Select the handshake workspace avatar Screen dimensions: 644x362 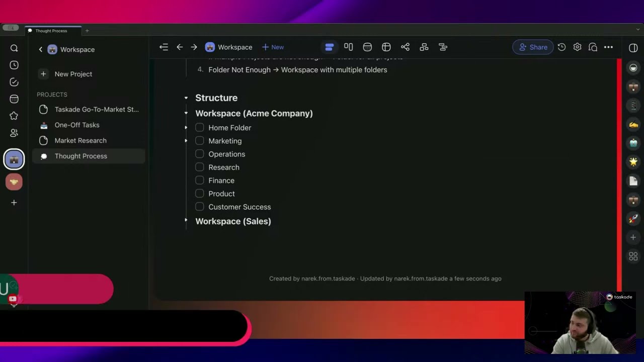click(14, 182)
